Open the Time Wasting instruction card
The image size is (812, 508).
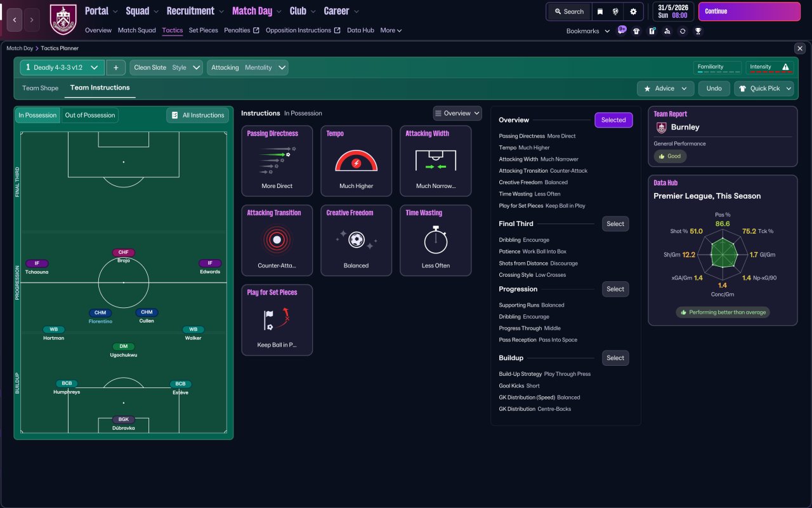[436, 240]
